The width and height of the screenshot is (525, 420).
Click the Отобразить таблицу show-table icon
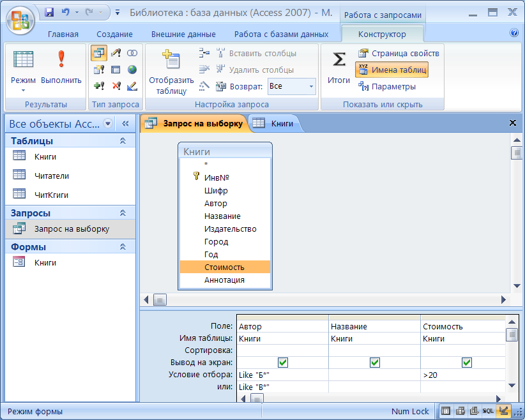click(x=171, y=59)
